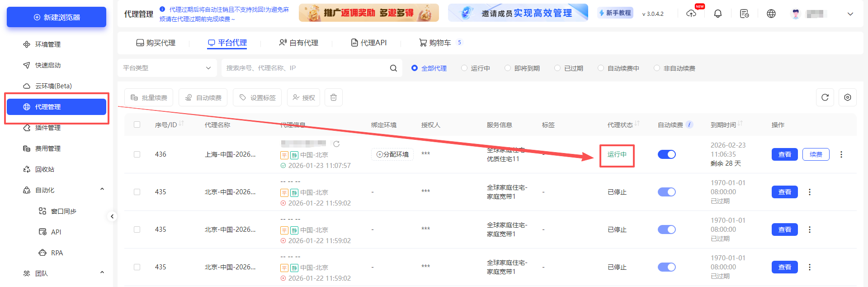Click the 运行中 status in row 436

coord(617,154)
